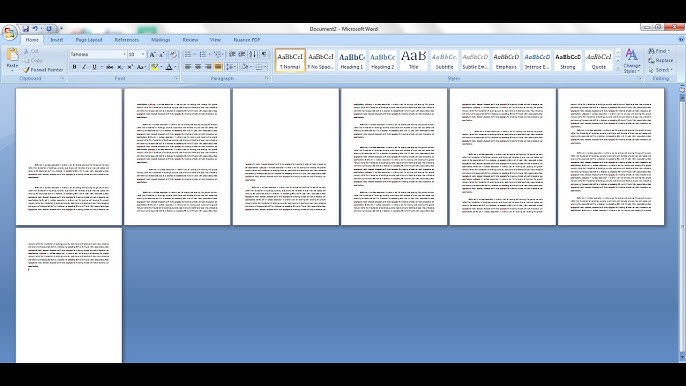Apply the Title style

413,60
